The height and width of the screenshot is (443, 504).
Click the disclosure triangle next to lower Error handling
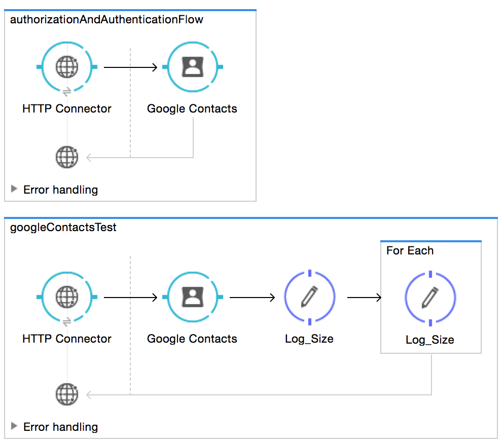click(14, 427)
